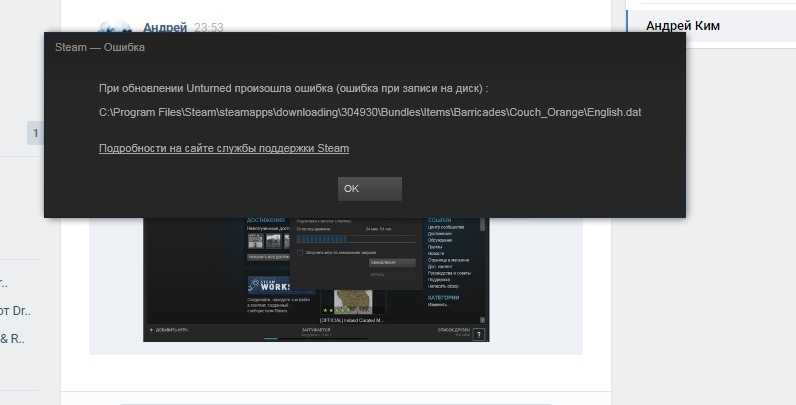Image resolution: width=796 pixels, height=405 pixels.
Task: Click the 23:53 message timestamp
Action: [208, 27]
